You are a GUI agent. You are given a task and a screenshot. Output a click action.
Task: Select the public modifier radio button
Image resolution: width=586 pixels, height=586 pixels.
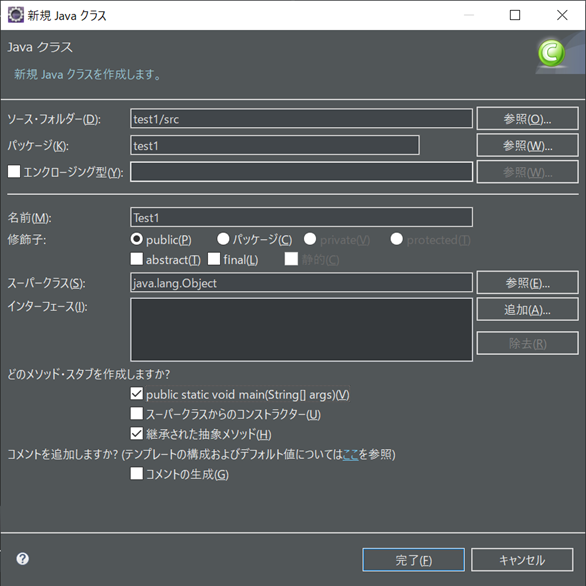click(x=136, y=239)
